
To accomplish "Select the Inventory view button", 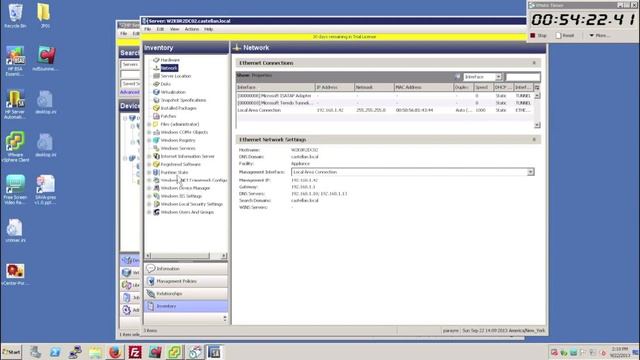I will [x=186, y=306].
